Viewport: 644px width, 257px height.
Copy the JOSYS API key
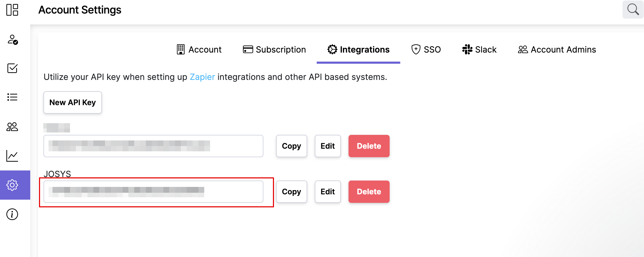(291, 192)
